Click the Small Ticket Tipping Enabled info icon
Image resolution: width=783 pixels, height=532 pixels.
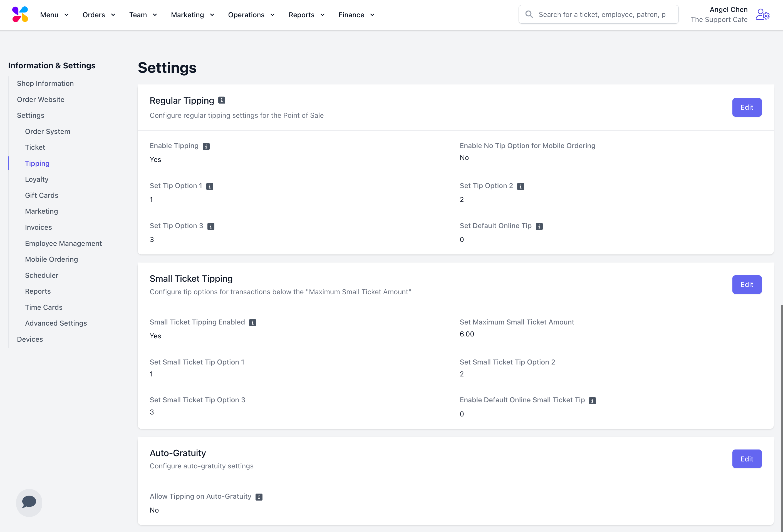click(x=252, y=323)
